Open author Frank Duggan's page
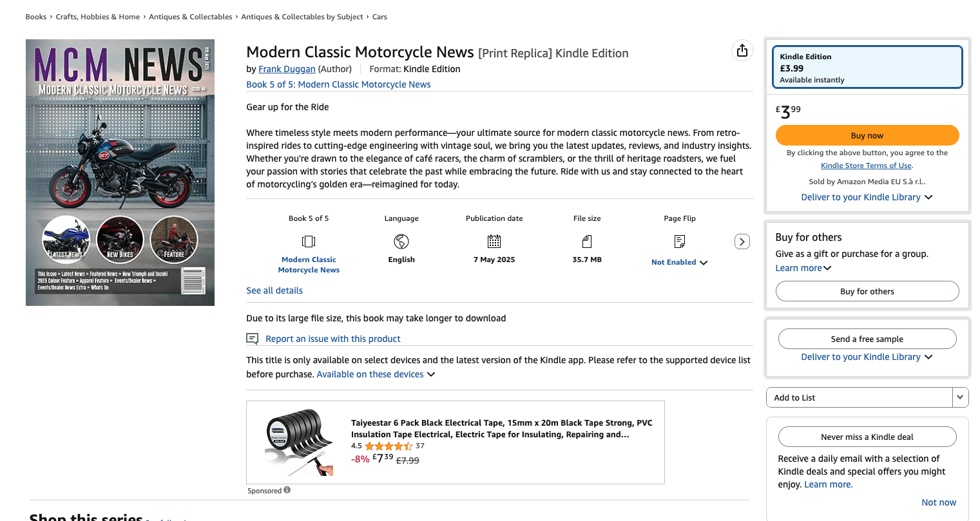Viewport: 980px width, 521px height. (287, 69)
